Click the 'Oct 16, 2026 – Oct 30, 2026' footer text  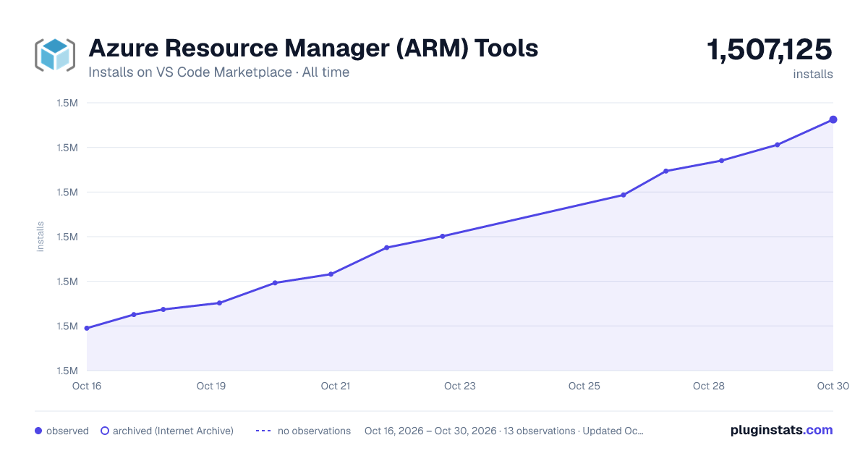[x=431, y=431]
